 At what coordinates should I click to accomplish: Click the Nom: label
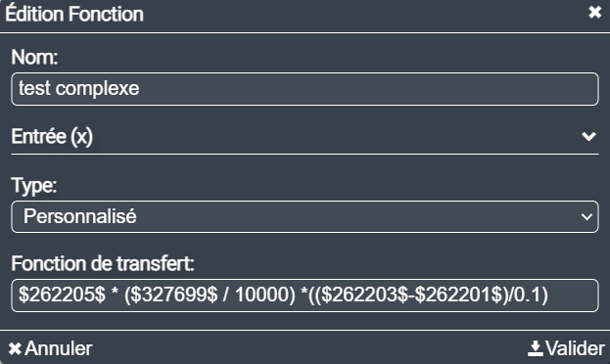click(34, 57)
